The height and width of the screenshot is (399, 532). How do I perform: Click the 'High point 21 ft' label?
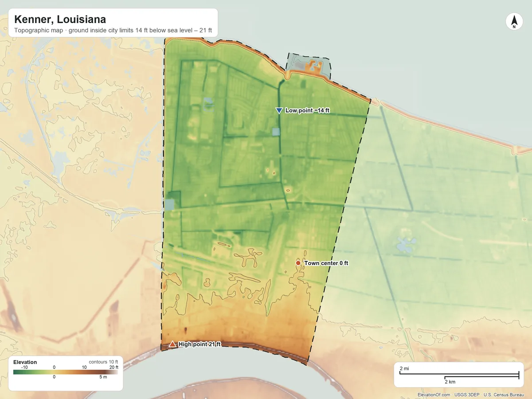click(x=199, y=344)
